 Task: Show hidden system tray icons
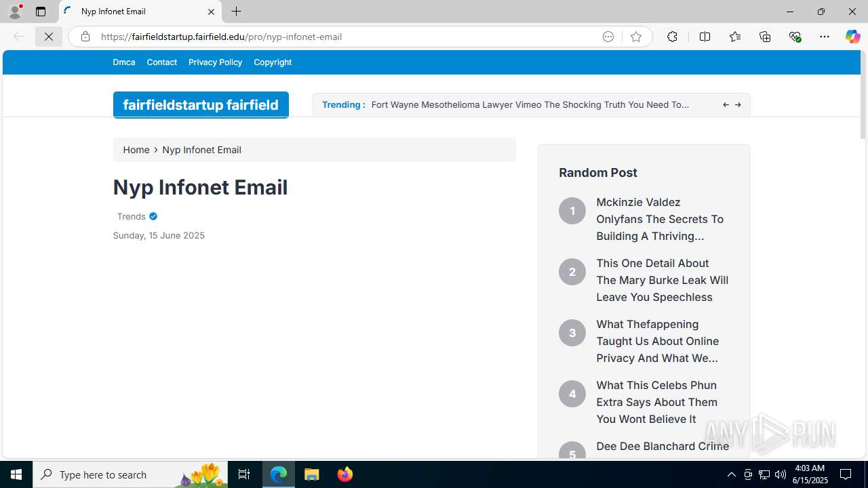[x=731, y=474]
